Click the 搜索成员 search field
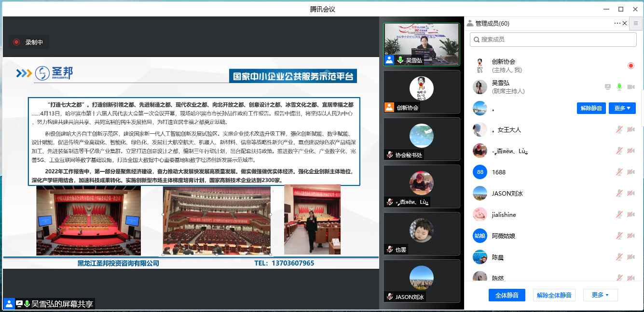This screenshot has height=312, width=644. [x=554, y=40]
